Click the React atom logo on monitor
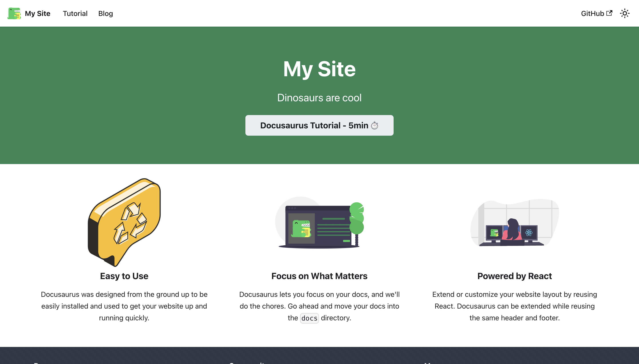Screen dimensions: 639x364 click(x=529, y=233)
